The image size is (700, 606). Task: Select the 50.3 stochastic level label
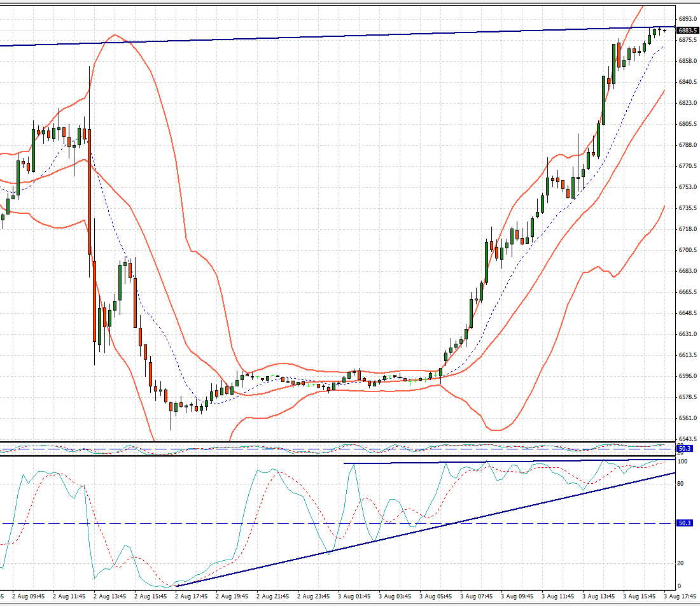coord(685,523)
